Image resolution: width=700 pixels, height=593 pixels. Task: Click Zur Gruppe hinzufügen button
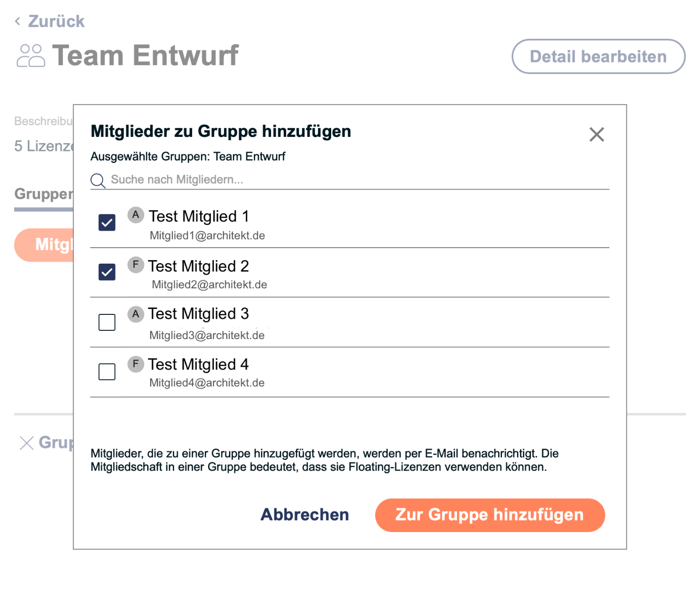(490, 515)
